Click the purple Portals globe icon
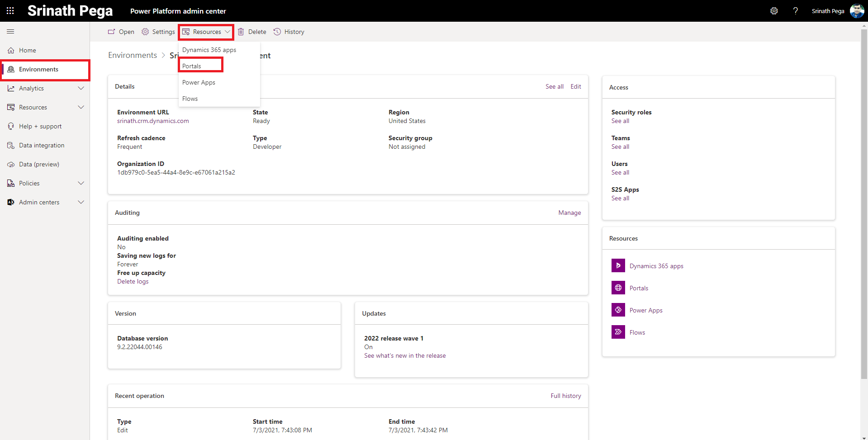868x440 pixels. click(618, 288)
